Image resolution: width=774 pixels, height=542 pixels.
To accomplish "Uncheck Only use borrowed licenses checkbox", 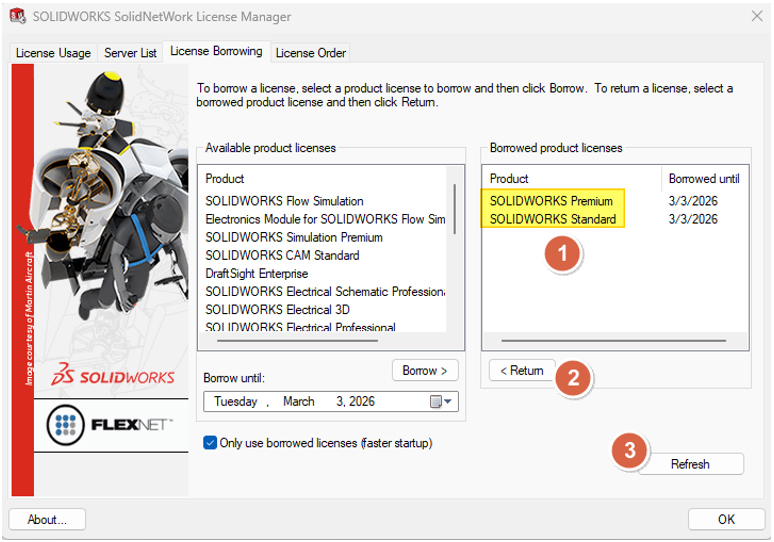I will 210,443.
